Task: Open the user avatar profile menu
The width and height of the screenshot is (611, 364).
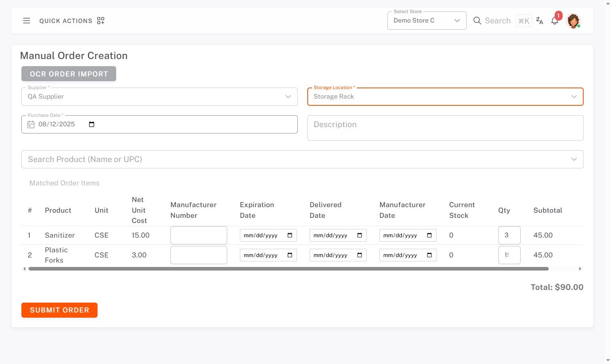Action: (573, 21)
